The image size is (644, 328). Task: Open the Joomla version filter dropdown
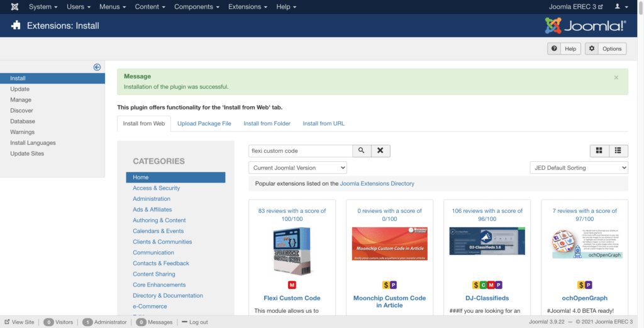298,168
